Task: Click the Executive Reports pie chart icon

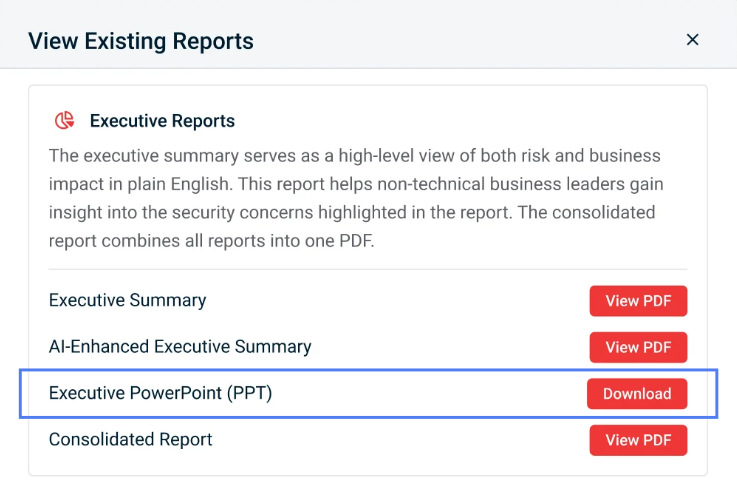Action: tap(65, 121)
